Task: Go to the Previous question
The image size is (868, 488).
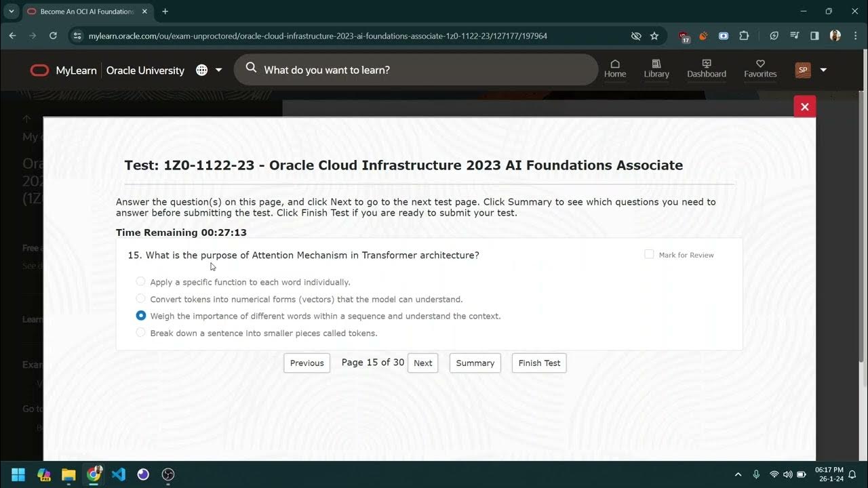Action: (307, 363)
